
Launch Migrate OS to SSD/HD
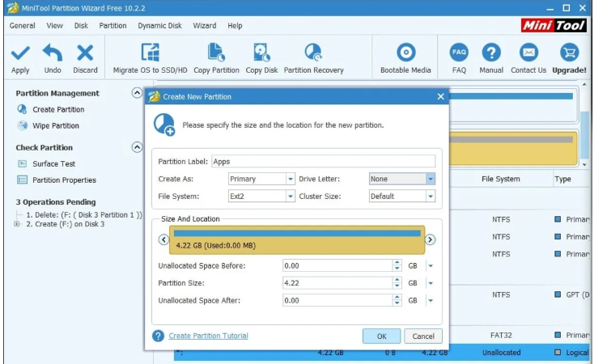(150, 58)
